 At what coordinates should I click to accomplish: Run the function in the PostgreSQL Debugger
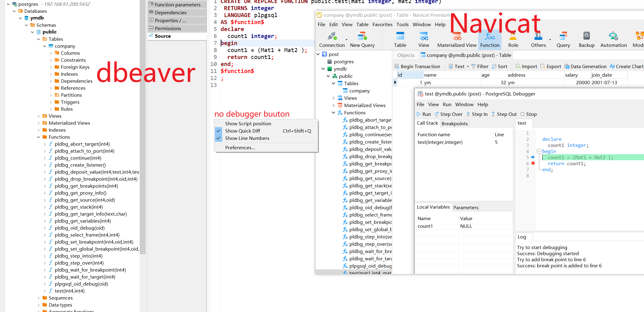[x=424, y=114]
